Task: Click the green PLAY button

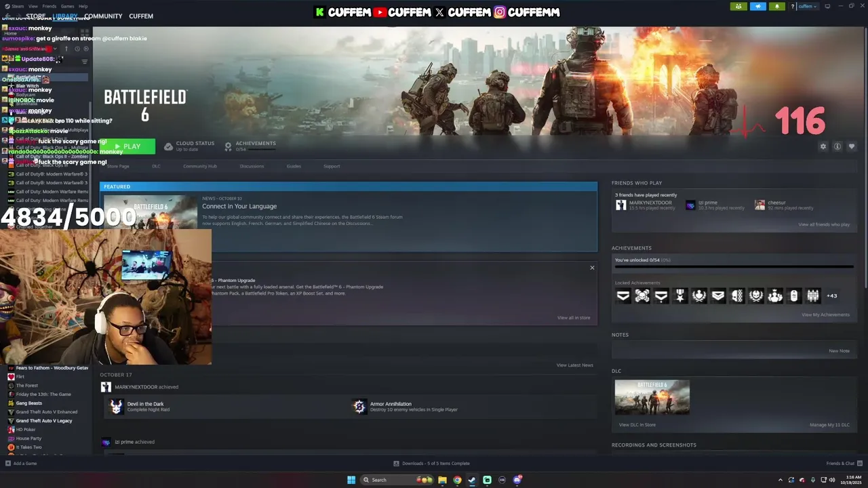Action: 127,146
